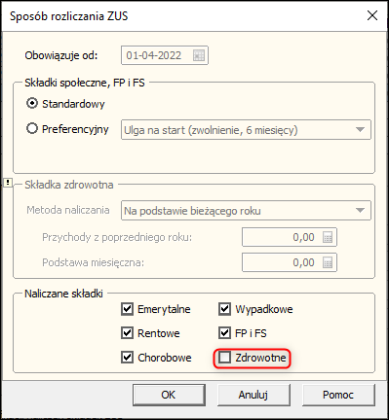Click the Anuluj button
389x420 pixels.
(x=254, y=395)
